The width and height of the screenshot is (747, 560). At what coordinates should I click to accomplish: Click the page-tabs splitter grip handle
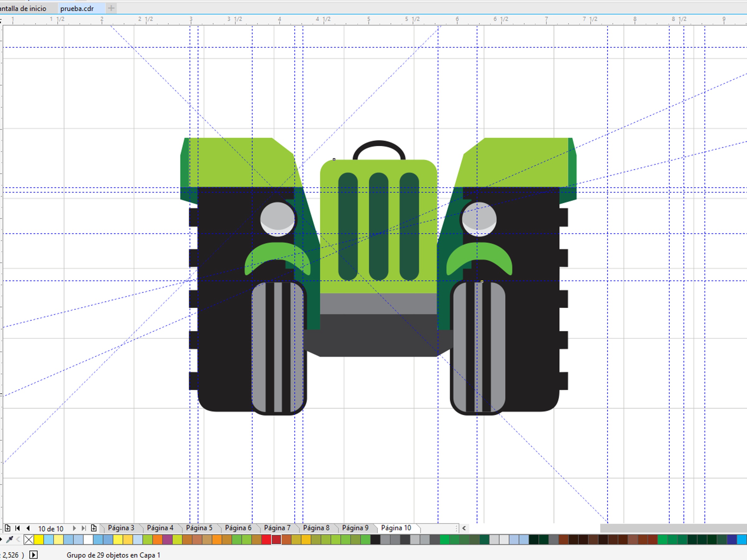point(457,528)
